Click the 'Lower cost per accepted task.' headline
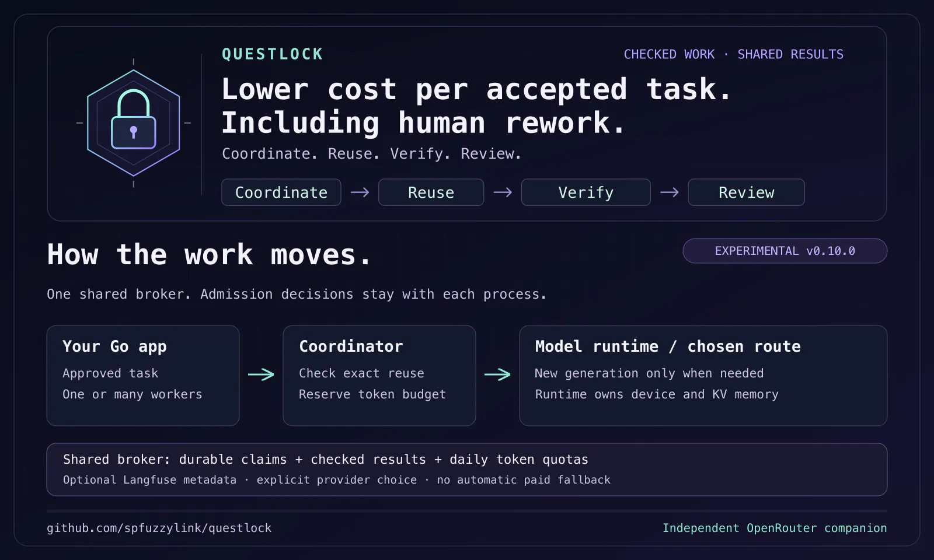The height and width of the screenshot is (560, 934). tap(476, 89)
